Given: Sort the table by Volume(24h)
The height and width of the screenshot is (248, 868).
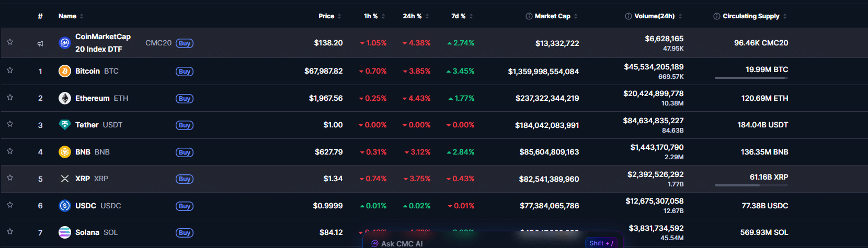Looking at the screenshot, I should click(658, 16).
